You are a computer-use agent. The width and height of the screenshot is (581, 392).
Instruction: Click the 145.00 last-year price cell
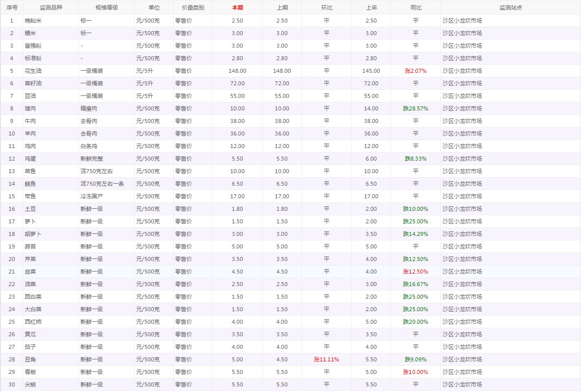pyautogui.click(x=371, y=71)
